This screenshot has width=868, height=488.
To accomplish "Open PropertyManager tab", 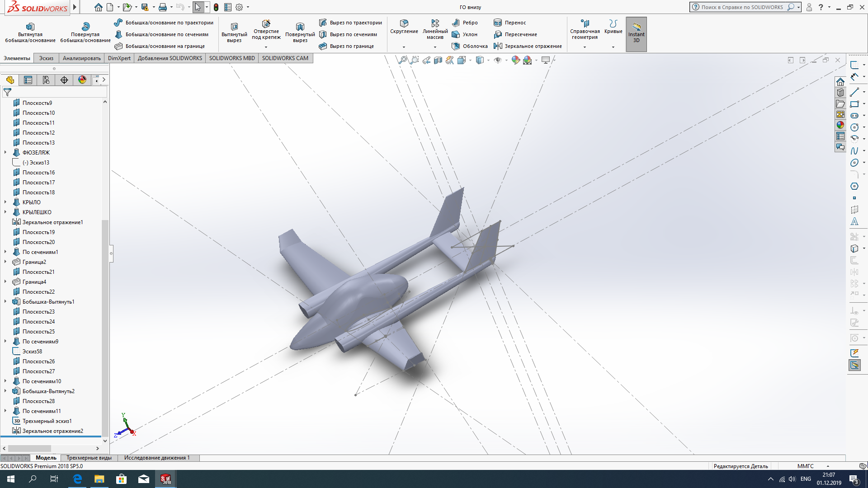I will tap(28, 80).
